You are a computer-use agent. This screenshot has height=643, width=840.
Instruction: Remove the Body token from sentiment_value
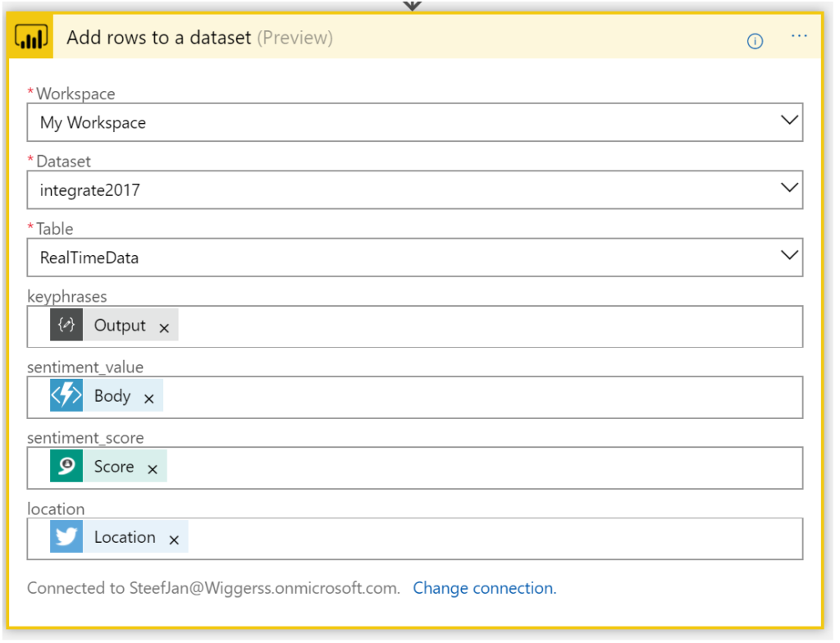pyautogui.click(x=149, y=399)
